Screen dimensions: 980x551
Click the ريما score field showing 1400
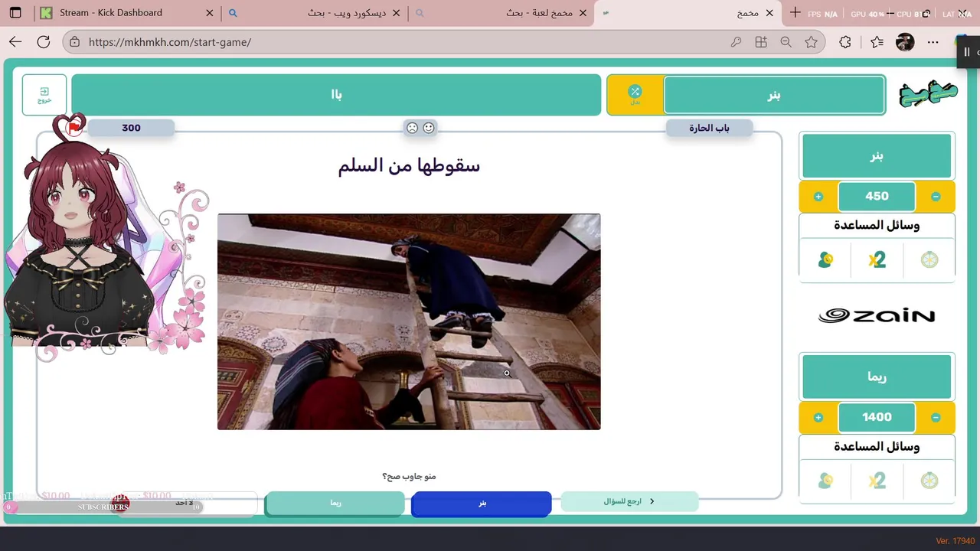[x=877, y=418]
